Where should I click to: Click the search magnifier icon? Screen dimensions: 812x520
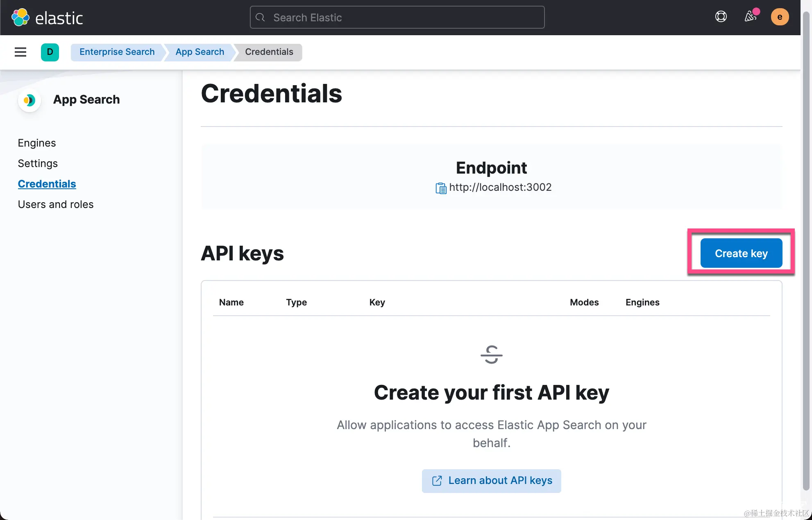(260, 18)
